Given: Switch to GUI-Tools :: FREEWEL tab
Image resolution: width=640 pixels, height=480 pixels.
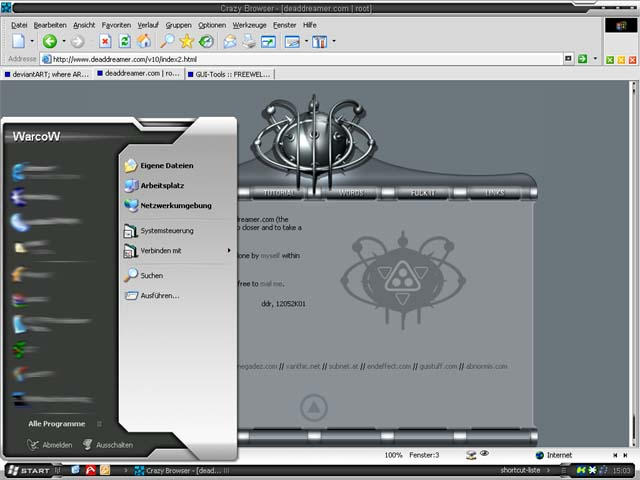Looking at the screenshot, I should tap(230, 74).
